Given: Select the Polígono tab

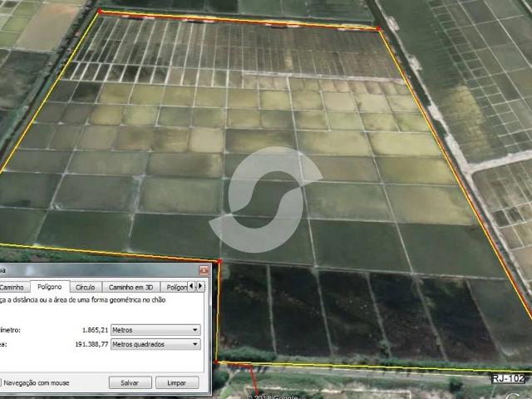Looking at the screenshot, I should coord(50,287).
